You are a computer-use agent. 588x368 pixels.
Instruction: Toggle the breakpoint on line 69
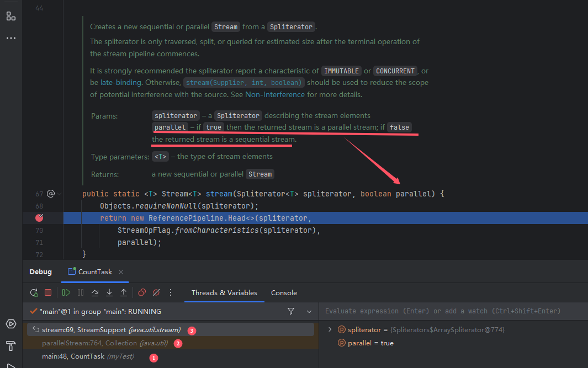tap(39, 218)
